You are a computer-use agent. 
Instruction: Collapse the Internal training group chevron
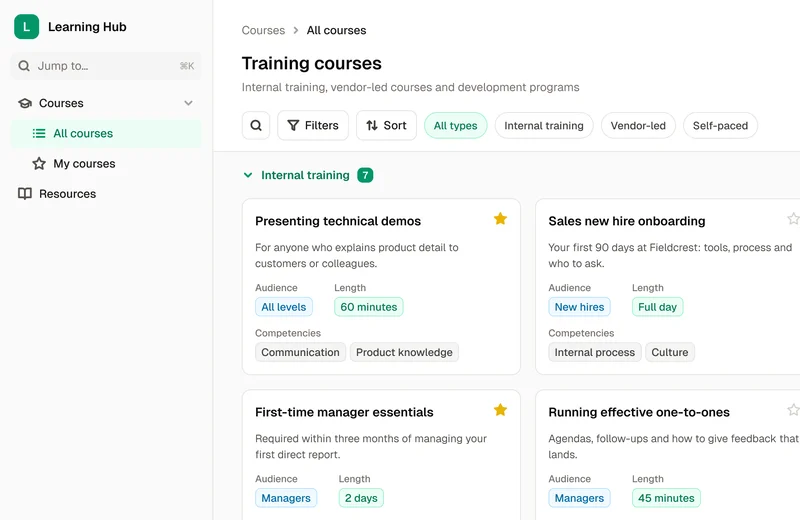coord(248,175)
